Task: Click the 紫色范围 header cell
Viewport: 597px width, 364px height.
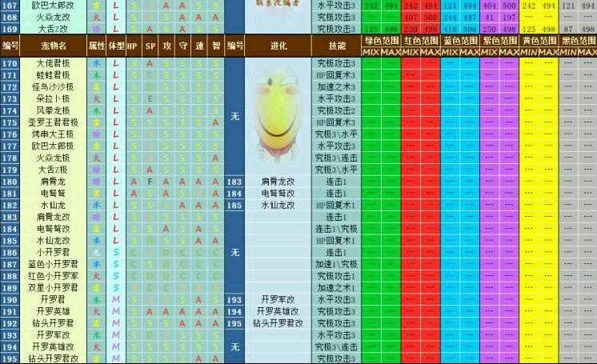Action: tap(500, 41)
